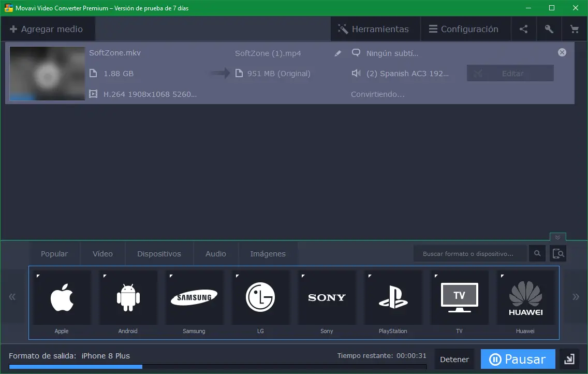Click the Detener button

pos(454,359)
